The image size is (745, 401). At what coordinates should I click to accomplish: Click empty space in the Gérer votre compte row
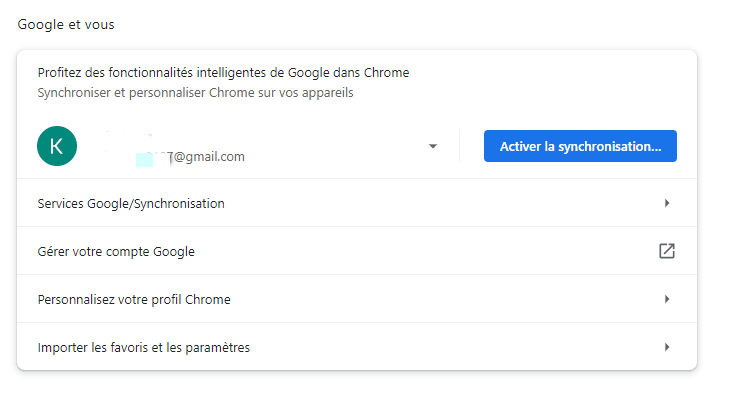[x=420, y=251]
